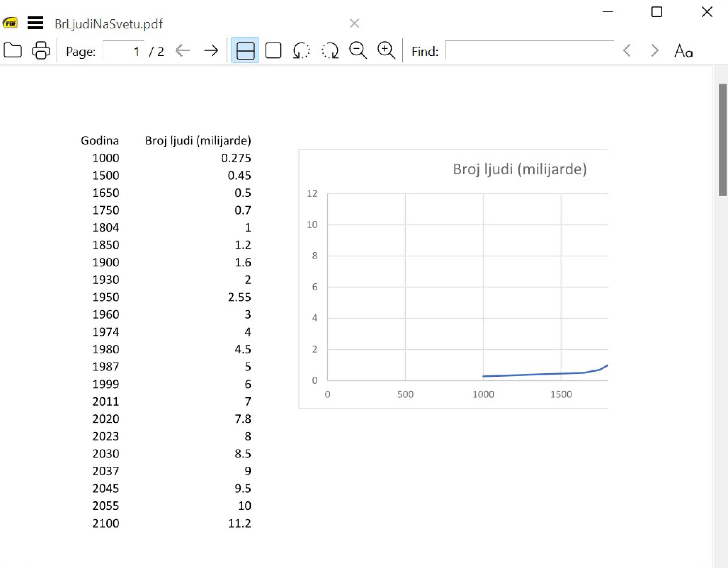Screen dimensions: 728x568
Task: Click the Print icon
Action: click(41, 51)
